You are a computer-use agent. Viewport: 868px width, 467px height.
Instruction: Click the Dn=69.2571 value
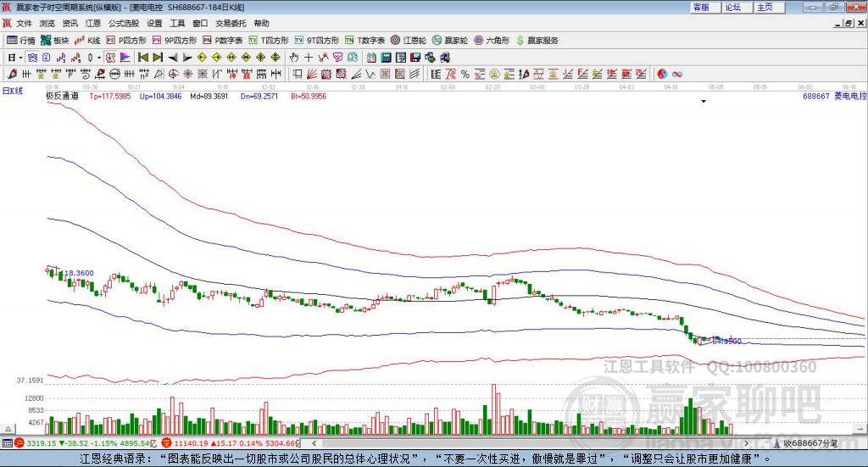click(259, 97)
